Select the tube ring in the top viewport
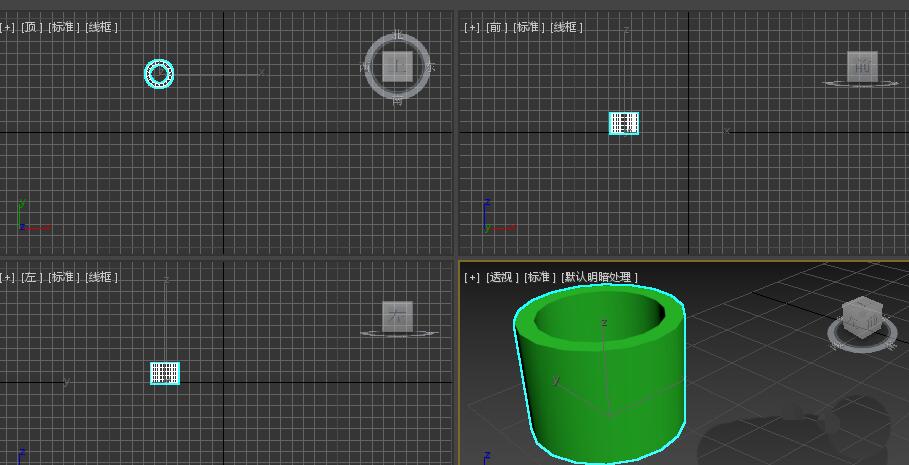 [x=168, y=74]
